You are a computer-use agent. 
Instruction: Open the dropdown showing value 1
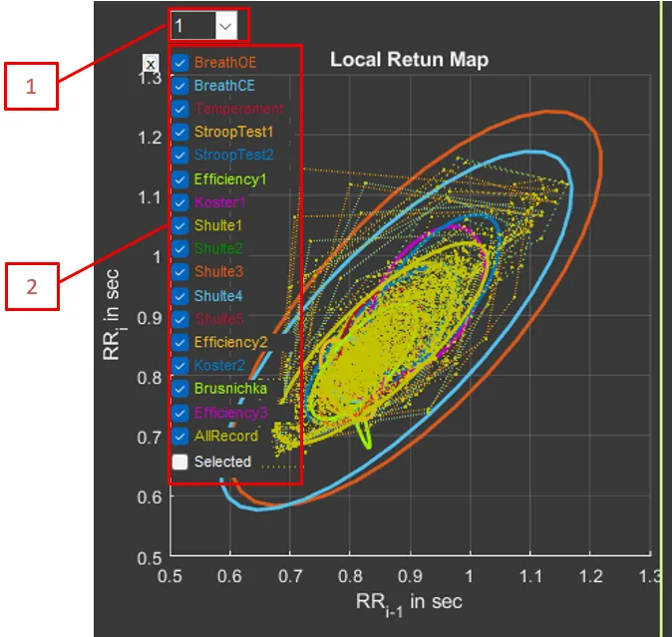(x=225, y=26)
